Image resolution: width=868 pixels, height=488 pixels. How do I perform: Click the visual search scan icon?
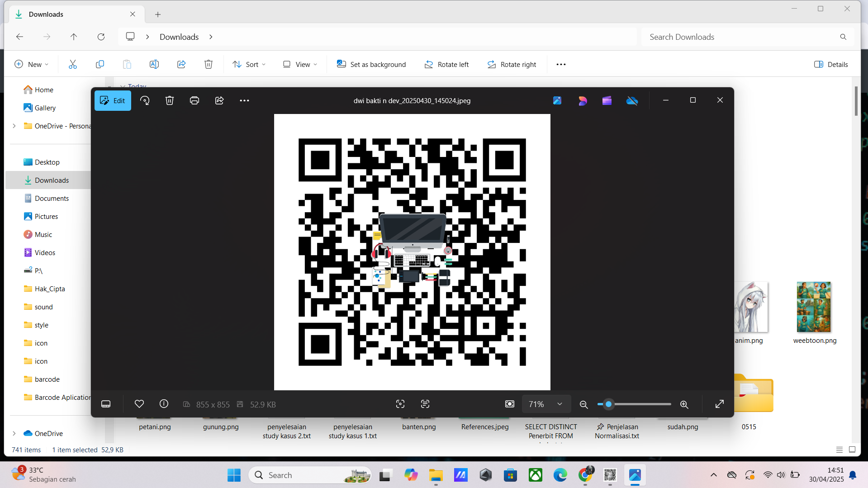pyautogui.click(x=400, y=404)
